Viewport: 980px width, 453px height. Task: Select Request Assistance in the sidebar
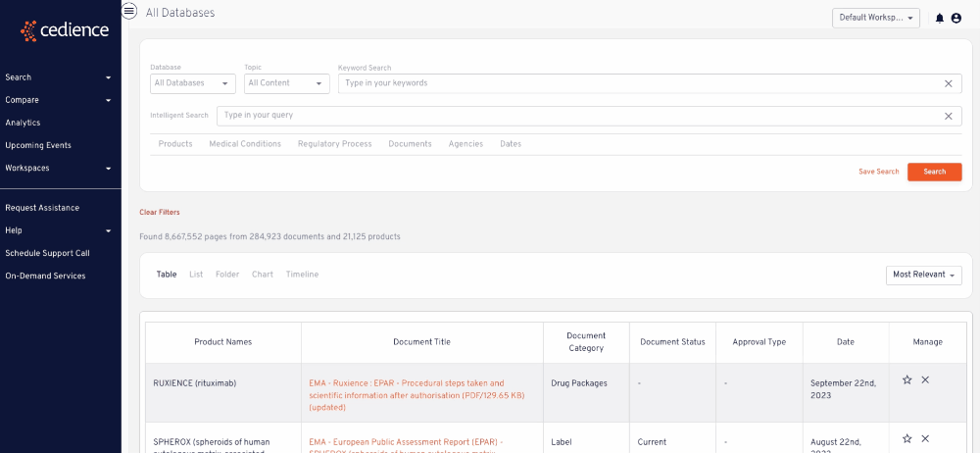coord(42,208)
